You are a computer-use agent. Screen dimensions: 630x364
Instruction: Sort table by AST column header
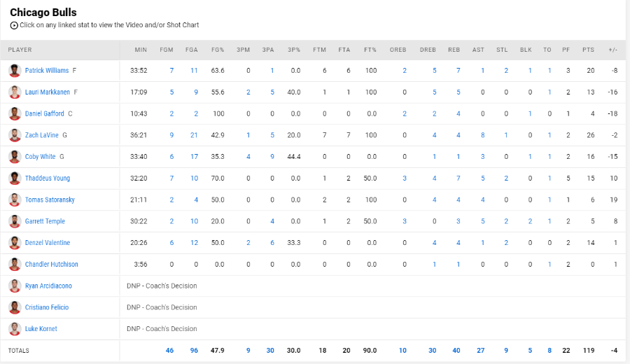pos(478,50)
